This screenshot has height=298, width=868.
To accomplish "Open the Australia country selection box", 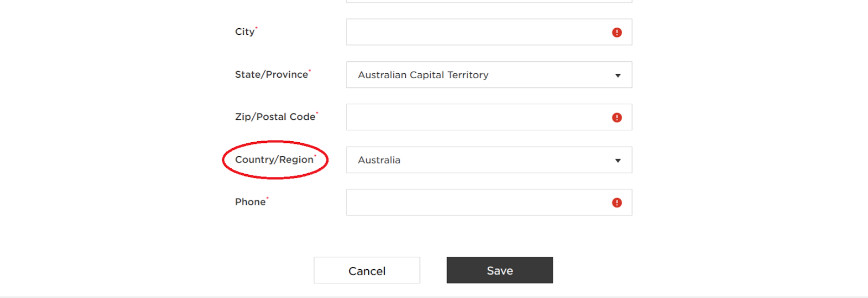I will 489,160.
